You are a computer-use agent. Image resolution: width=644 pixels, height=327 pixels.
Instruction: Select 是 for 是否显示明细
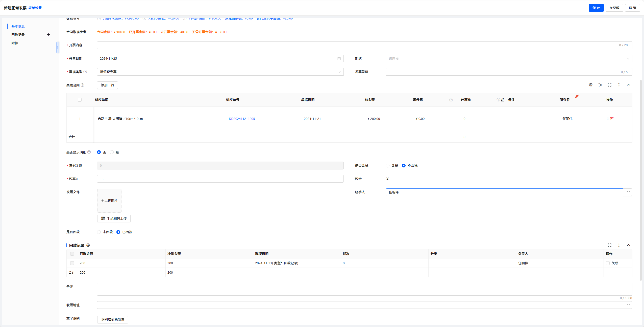(112, 152)
